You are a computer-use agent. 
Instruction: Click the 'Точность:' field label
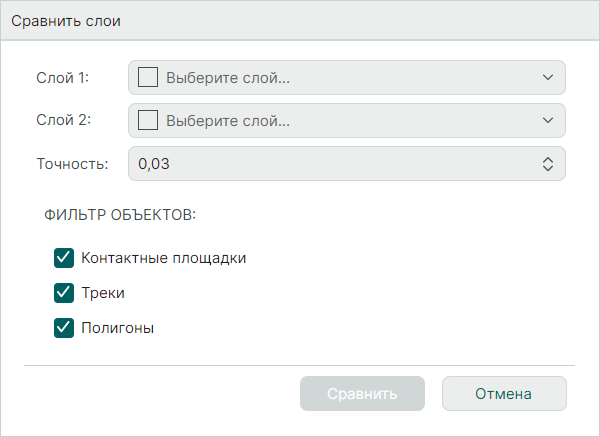72,164
